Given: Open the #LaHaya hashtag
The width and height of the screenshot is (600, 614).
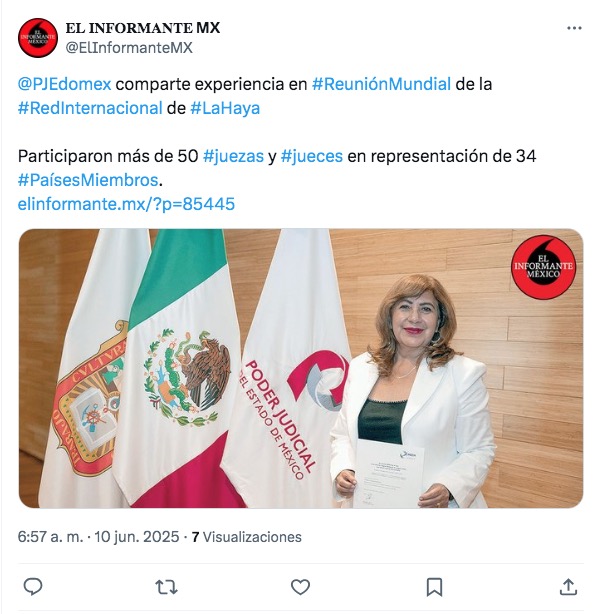Looking at the screenshot, I should [225, 108].
